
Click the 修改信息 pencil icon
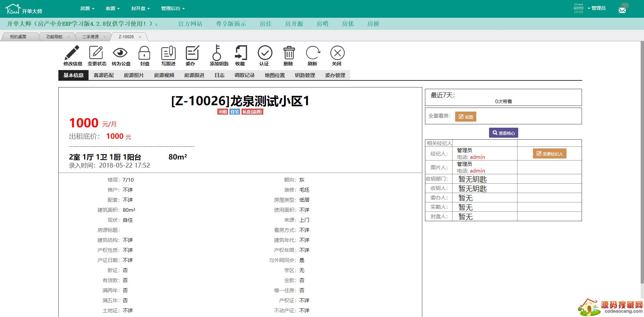pos(72,53)
